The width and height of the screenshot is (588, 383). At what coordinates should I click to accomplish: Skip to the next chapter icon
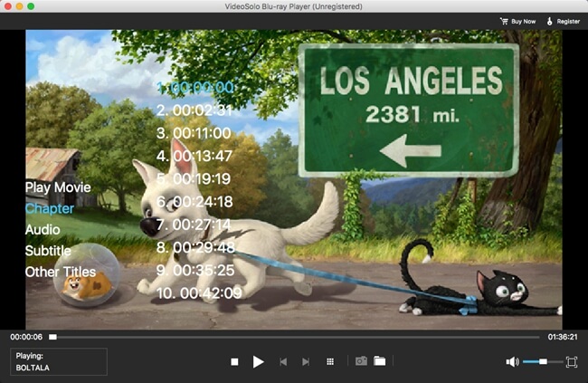(306, 361)
